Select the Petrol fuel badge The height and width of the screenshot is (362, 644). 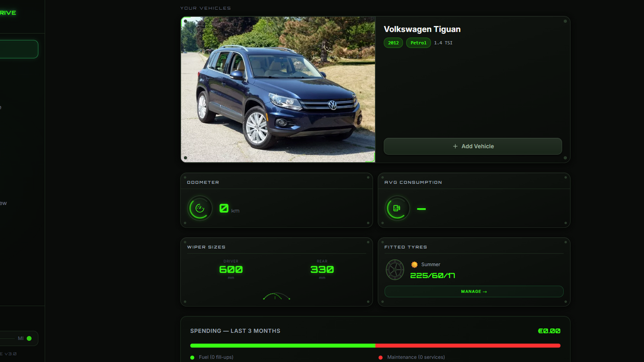(419, 43)
